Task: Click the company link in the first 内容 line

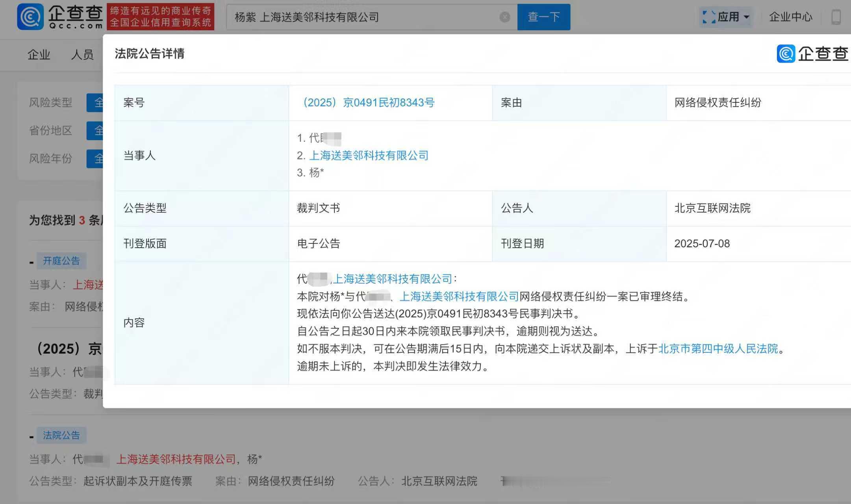Action: 393,279
